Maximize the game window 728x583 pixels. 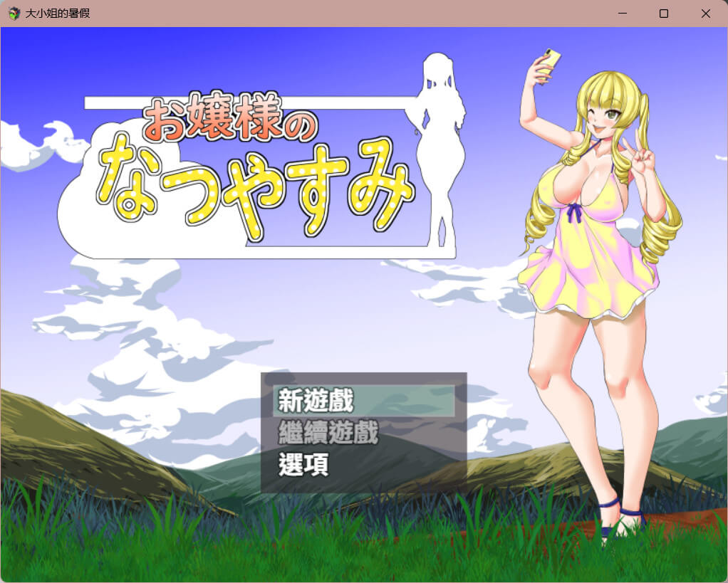point(664,14)
